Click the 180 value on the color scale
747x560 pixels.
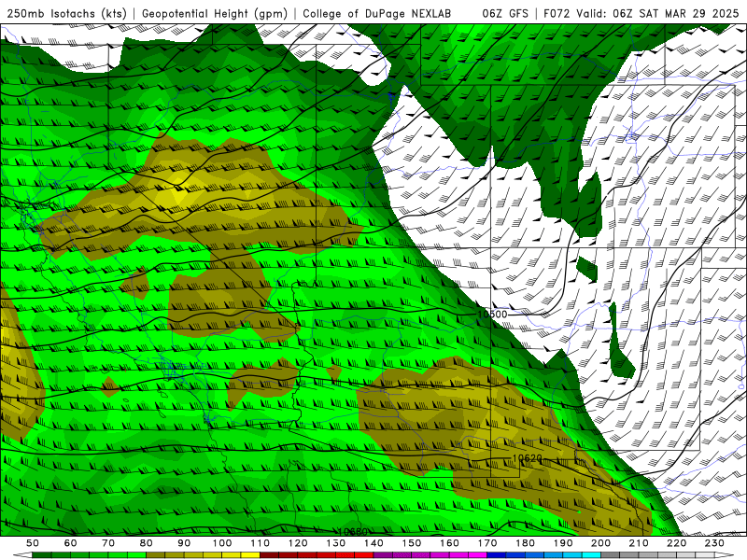[x=525, y=543]
